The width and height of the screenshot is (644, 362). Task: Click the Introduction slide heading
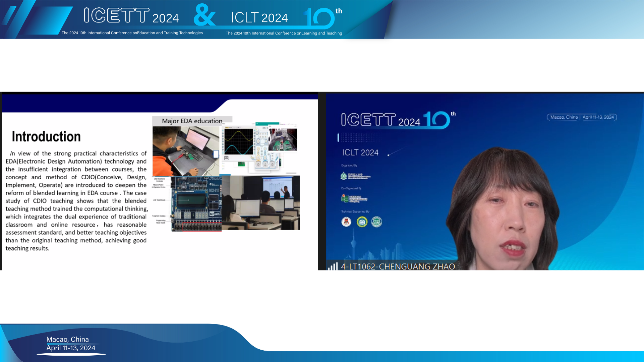coord(46,137)
